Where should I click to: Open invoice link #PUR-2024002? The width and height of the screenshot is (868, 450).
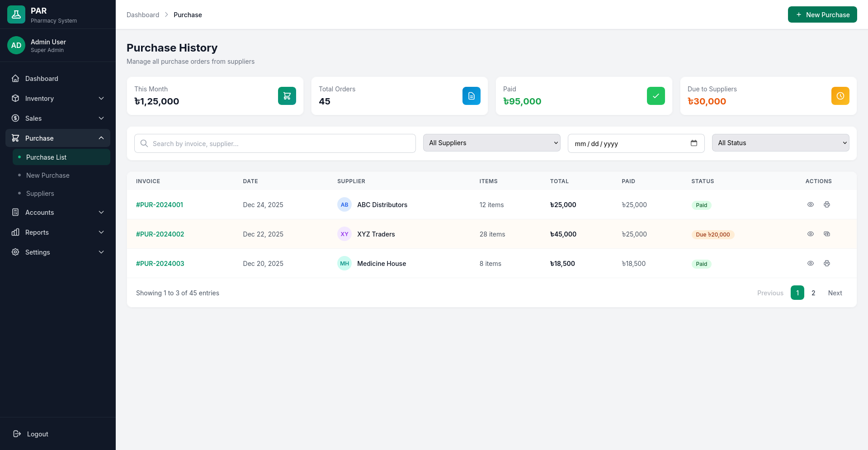160,234
